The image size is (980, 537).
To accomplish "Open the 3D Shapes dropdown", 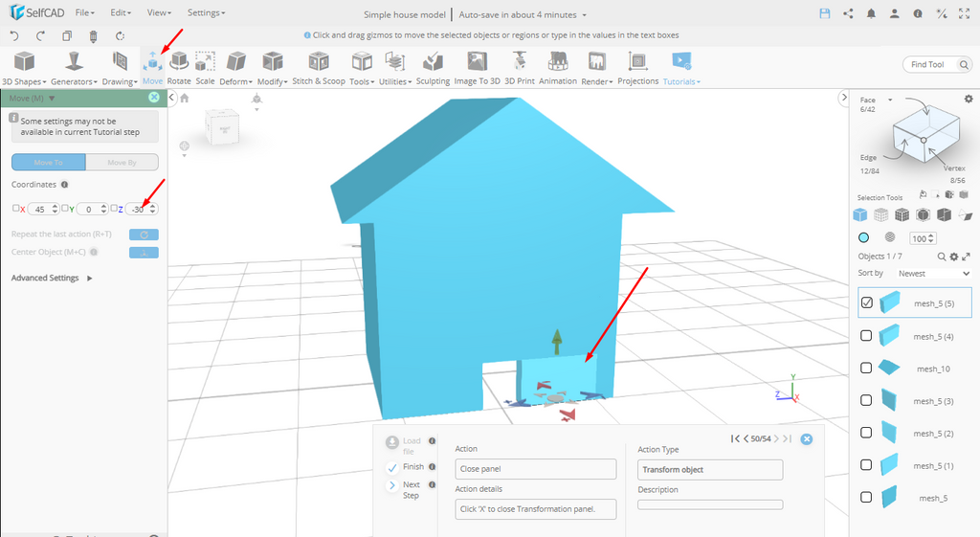I will coord(24,68).
